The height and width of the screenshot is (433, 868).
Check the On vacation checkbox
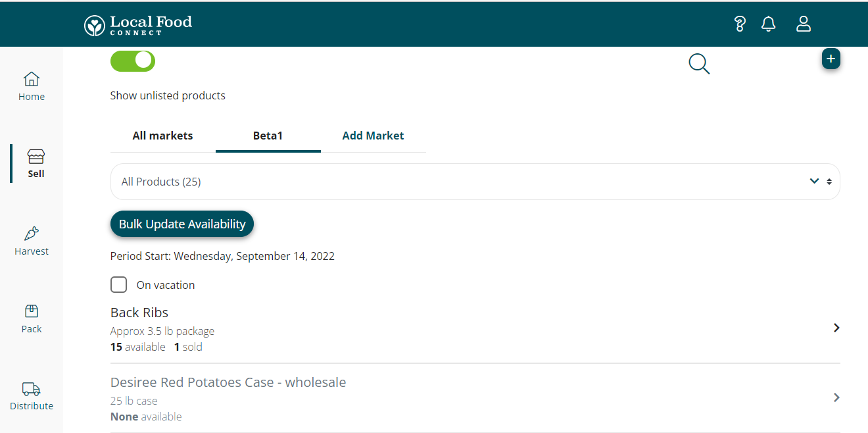[x=118, y=284]
